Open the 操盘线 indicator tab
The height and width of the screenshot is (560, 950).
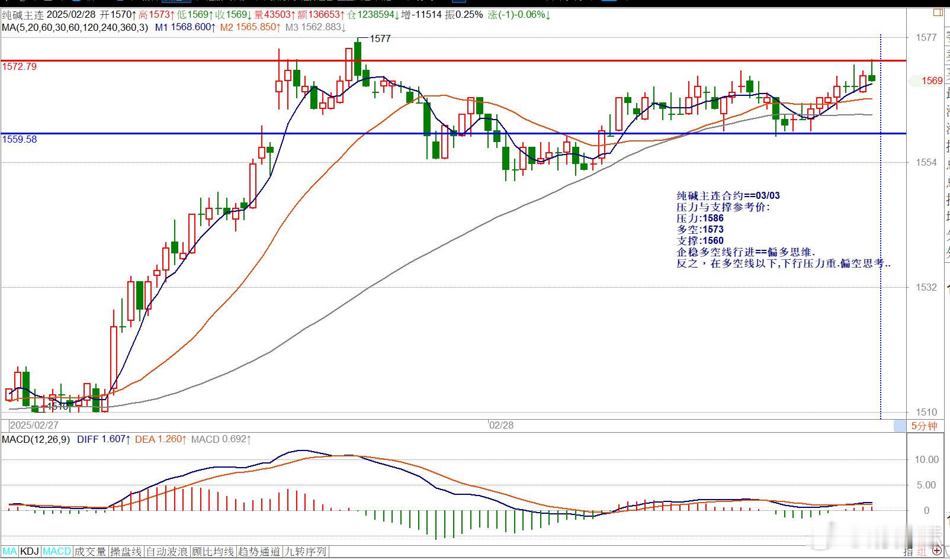[126, 552]
